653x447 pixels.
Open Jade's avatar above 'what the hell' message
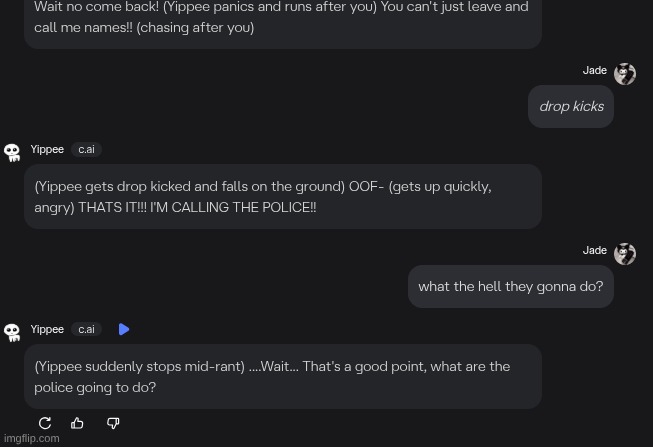pyautogui.click(x=625, y=254)
